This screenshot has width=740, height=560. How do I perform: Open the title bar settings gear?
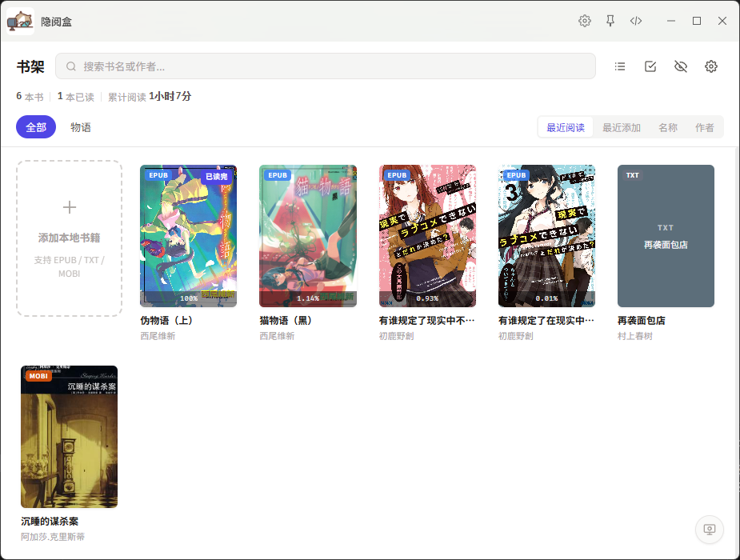(585, 21)
